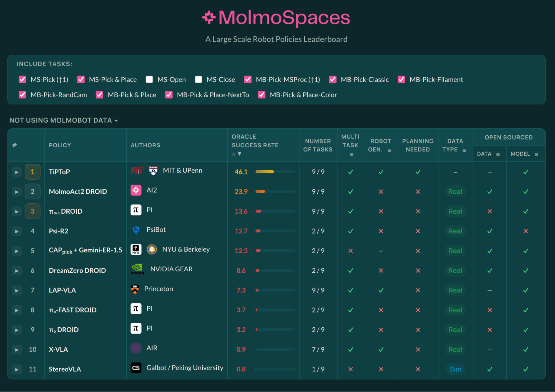Uncheck the MB-Pick-Filament checkbox
The height and width of the screenshot is (392, 555).
pyautogui.click(x=401, y=80)
